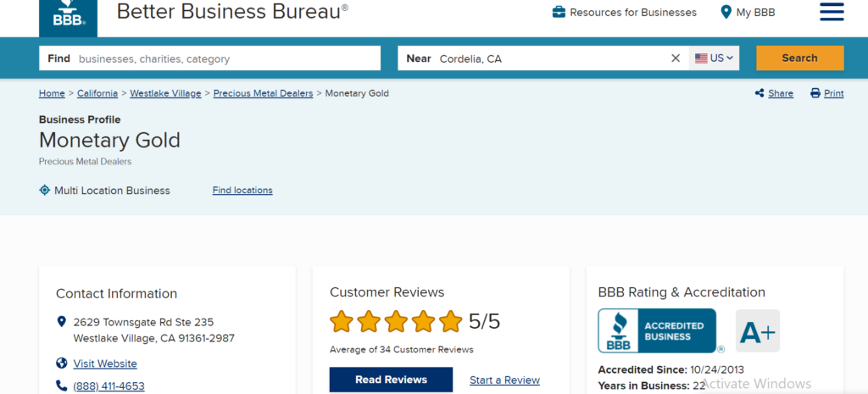Click the BBB Accredited Business seal
The width and height of the screenshot is (868, 394).
[657, 331]
